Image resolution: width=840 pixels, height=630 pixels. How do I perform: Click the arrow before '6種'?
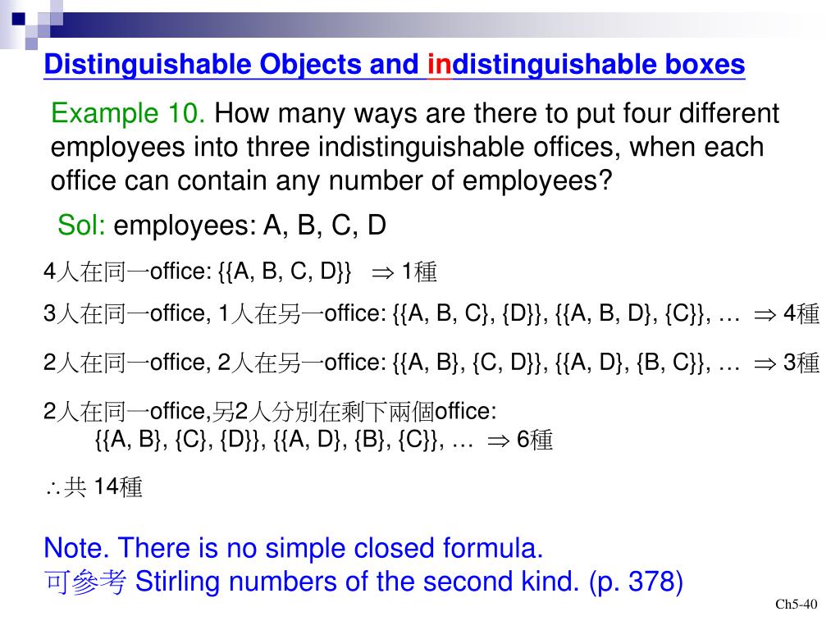tap(498, 441)
